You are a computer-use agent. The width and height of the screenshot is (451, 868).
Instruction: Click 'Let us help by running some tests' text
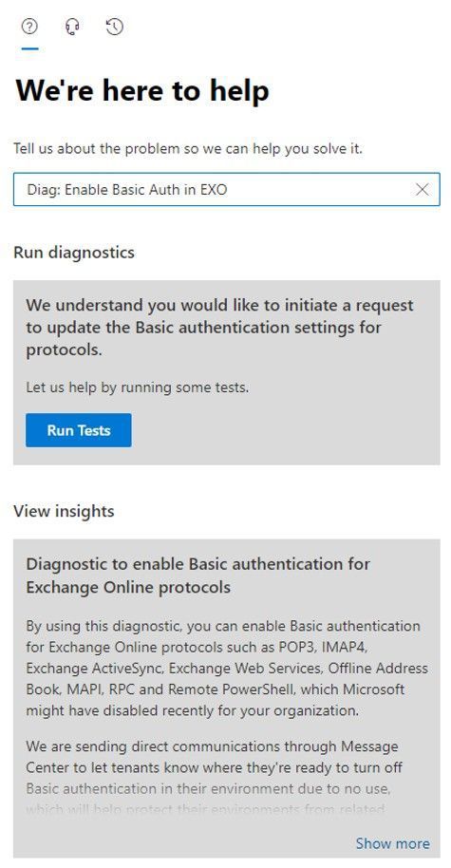click(x=138, y=387)
